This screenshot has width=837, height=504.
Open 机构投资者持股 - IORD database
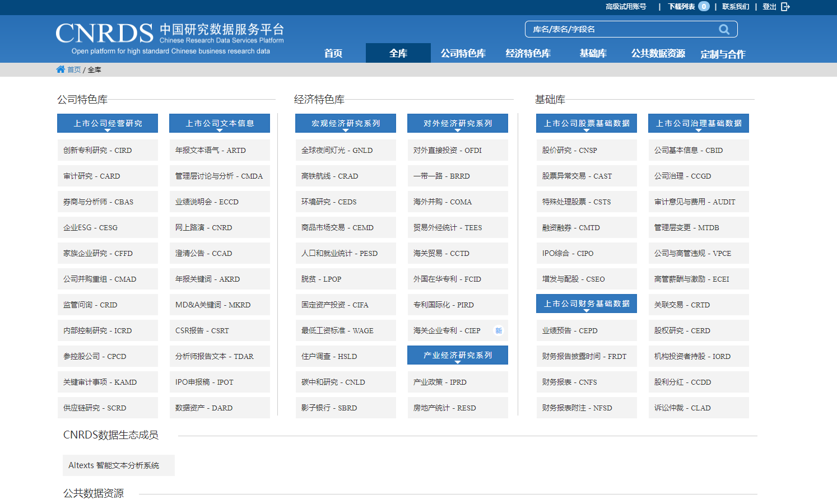pyautogui.click(x=699, y=356)
